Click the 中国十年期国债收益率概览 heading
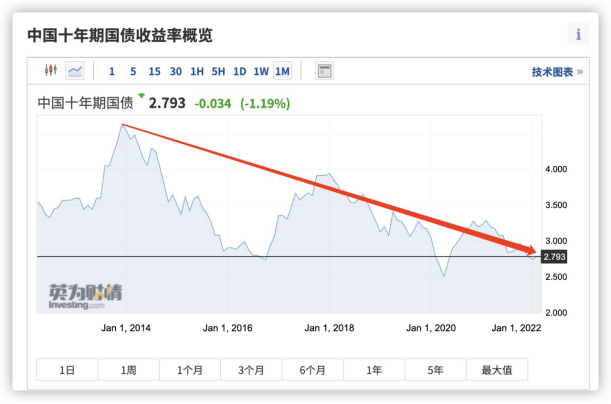The width and height of the screenshot is (611, 404). (120, 35)
